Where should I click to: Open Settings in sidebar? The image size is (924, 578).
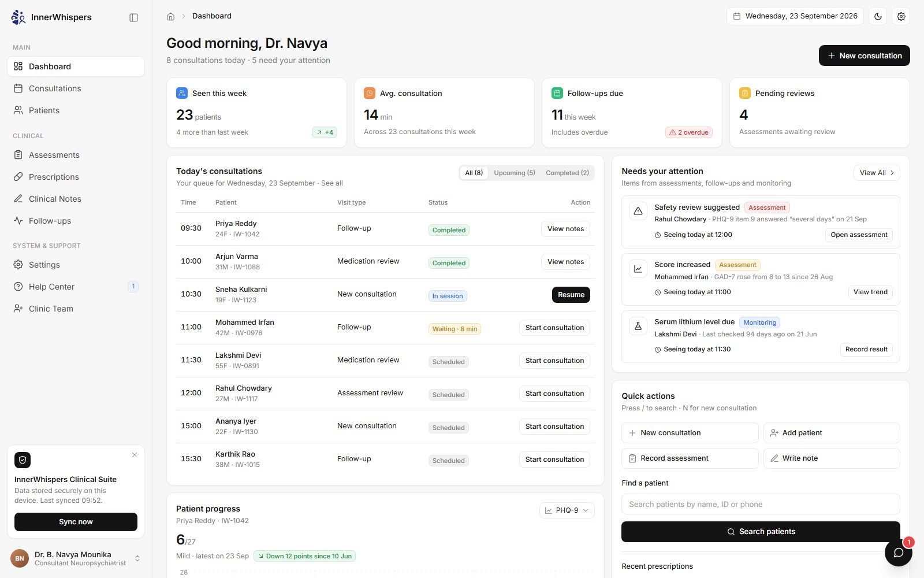click(76, 265)
